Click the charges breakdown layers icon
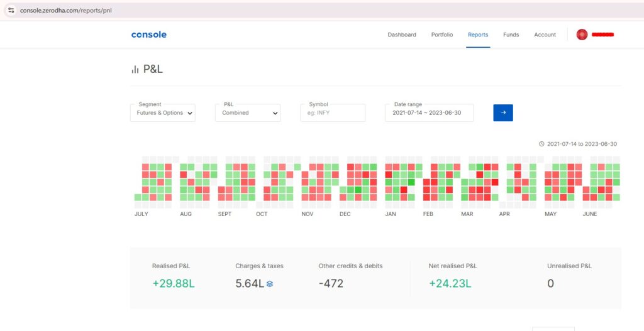Image resolution: width=644 pixels, height=331 pixels. pos(270,284)
